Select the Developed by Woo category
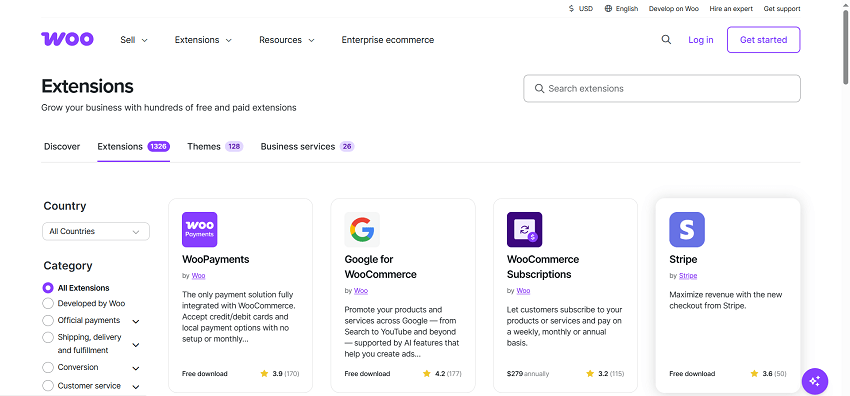850x396 pixels. click(x=48, y=303)
